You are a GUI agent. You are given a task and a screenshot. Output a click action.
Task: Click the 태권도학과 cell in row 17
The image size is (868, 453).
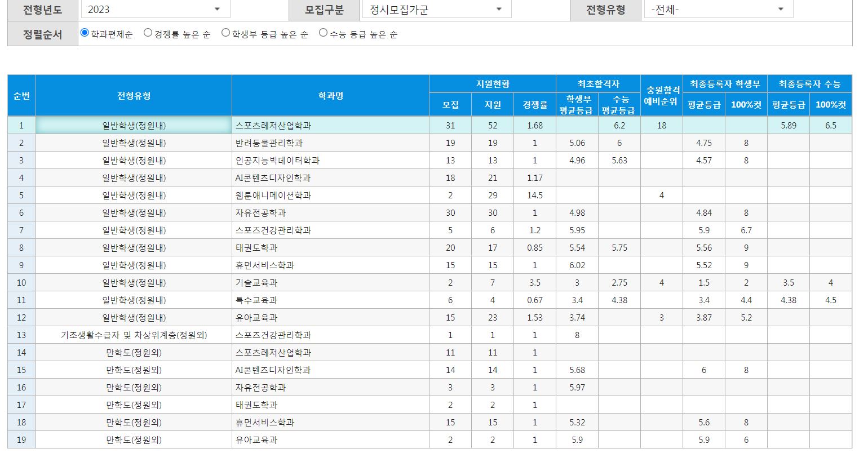[x=330, y=405]
